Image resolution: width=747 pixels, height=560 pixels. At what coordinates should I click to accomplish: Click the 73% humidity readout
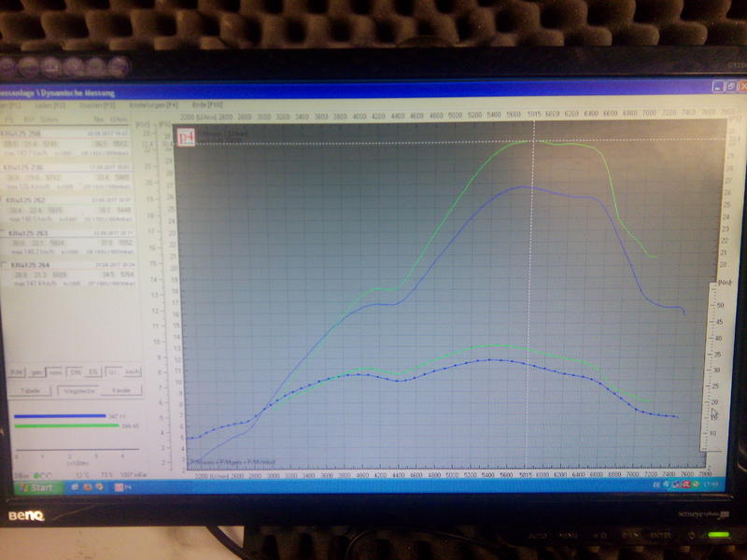point(106,475)
